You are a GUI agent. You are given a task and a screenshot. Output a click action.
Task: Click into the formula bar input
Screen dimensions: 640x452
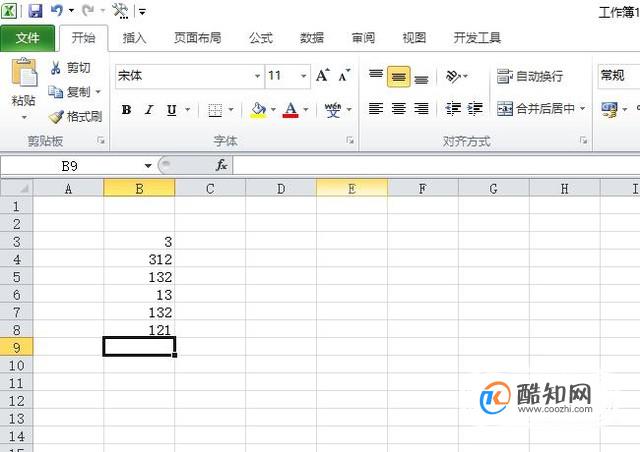(x=437, y=165)
